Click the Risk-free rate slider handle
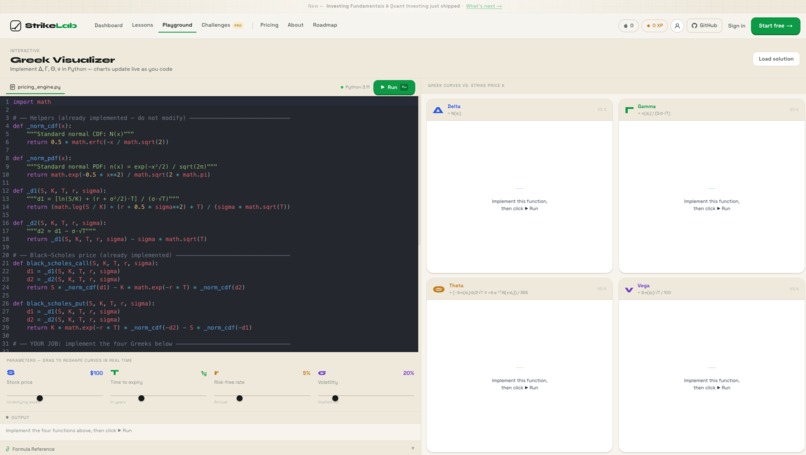806x455 pixels. pos(240,398)
